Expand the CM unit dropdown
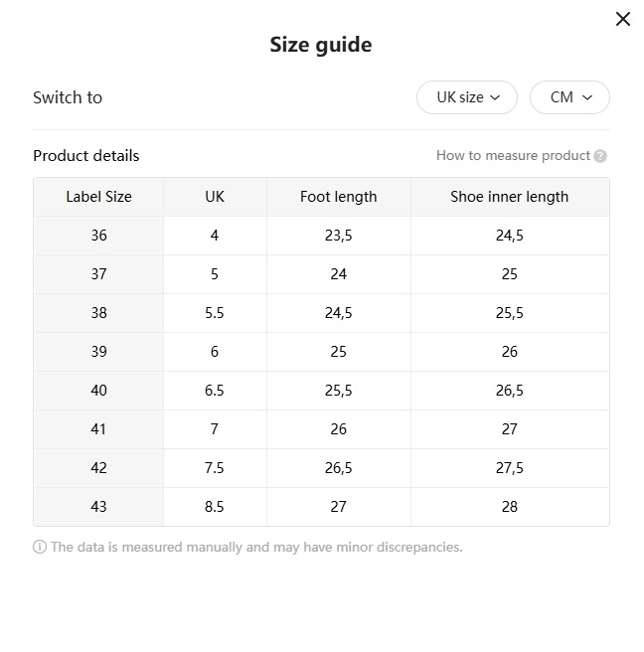Screen dimensions: 644x652 click(569, 97)
